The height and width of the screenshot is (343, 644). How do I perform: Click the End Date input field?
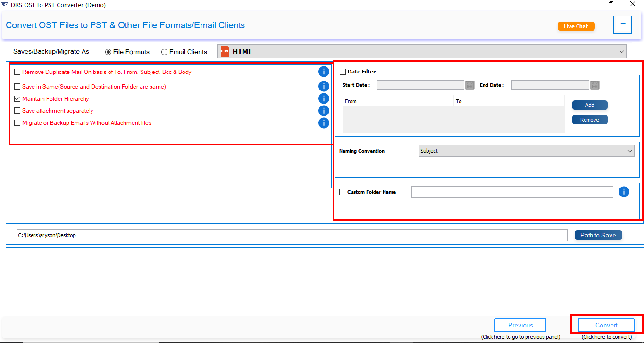pyautogui.click(x=550, y=85)
